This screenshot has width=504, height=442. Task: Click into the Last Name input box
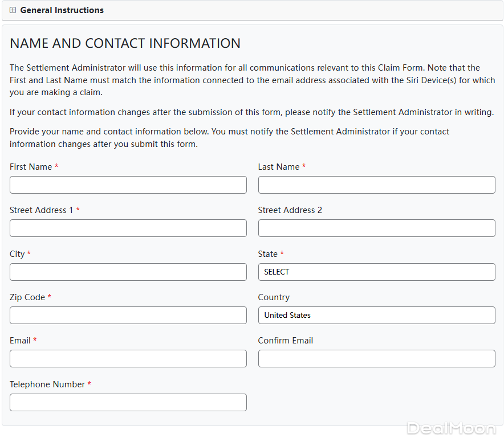click(x=376, y=185)
